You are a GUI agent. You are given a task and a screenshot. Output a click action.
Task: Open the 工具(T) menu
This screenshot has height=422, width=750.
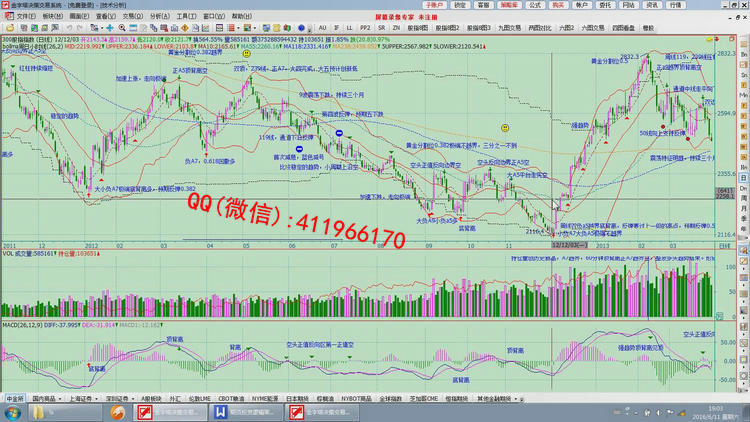(x=187, y=16)
